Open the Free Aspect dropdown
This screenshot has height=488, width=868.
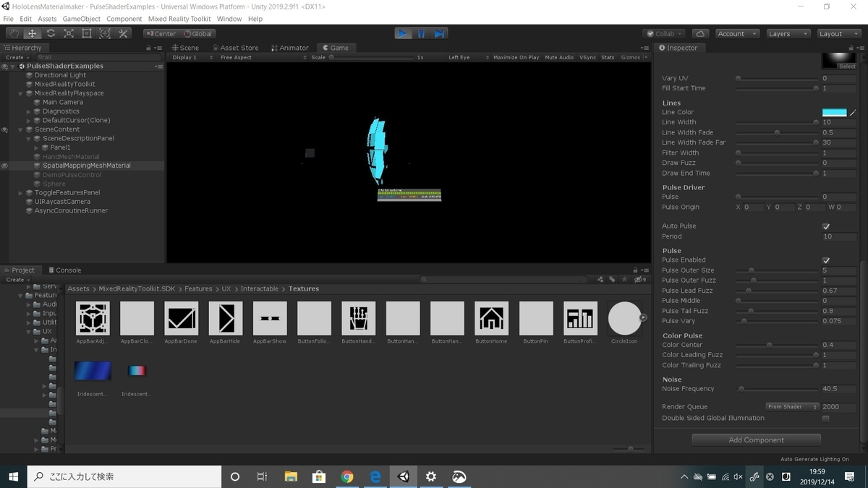262,57
